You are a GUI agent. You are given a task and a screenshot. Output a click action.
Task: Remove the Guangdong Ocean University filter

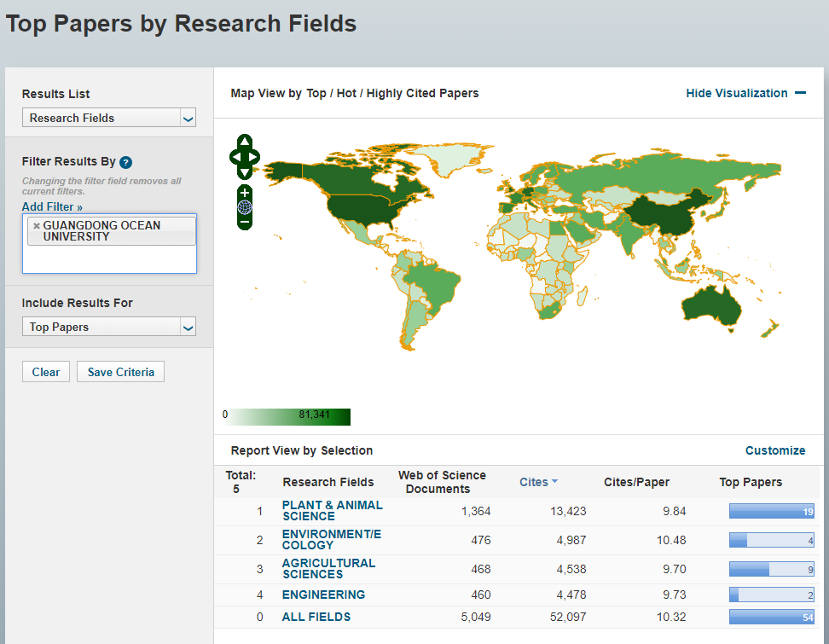(36, 226)
